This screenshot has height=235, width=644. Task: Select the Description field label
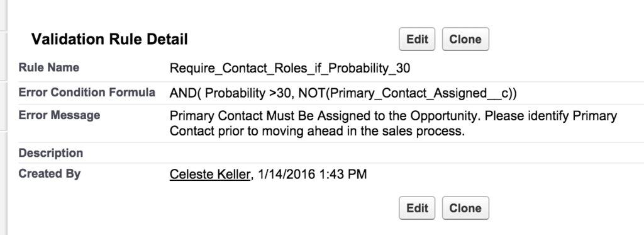[x=50, y=153]
